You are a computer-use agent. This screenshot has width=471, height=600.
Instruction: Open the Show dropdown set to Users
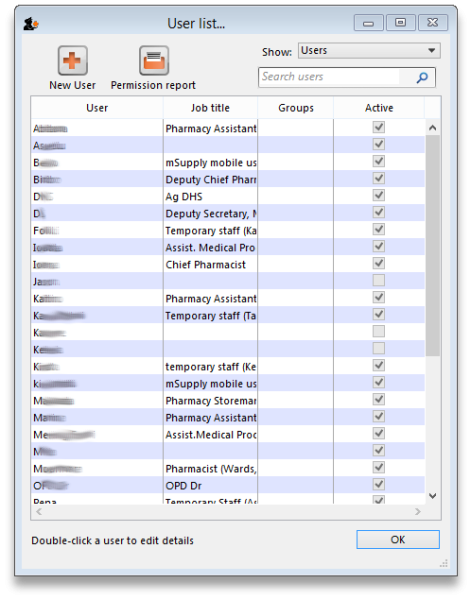pyautogui.click(x=369, y=51)
